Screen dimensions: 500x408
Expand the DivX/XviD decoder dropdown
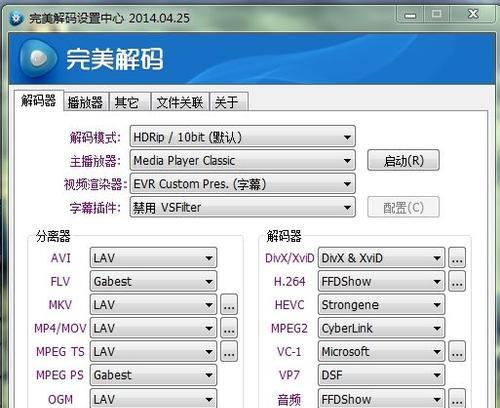[381, 258]
